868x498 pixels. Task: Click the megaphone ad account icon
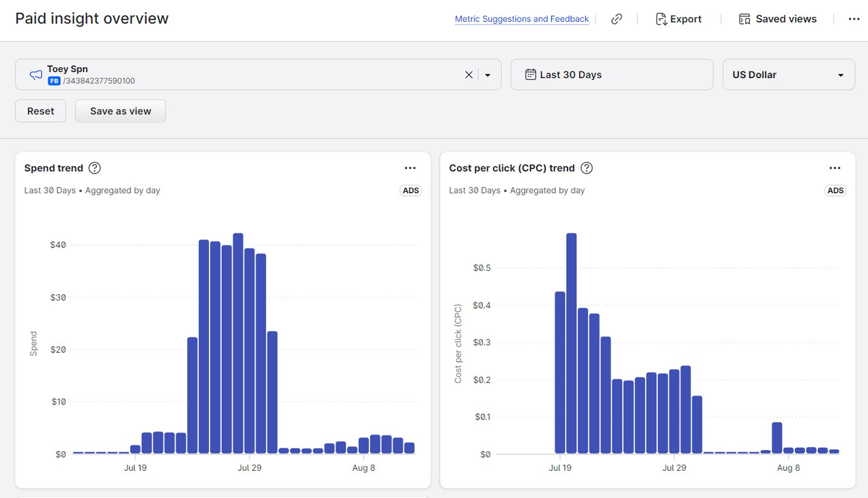pyautogui.click(x=36, y=75)
